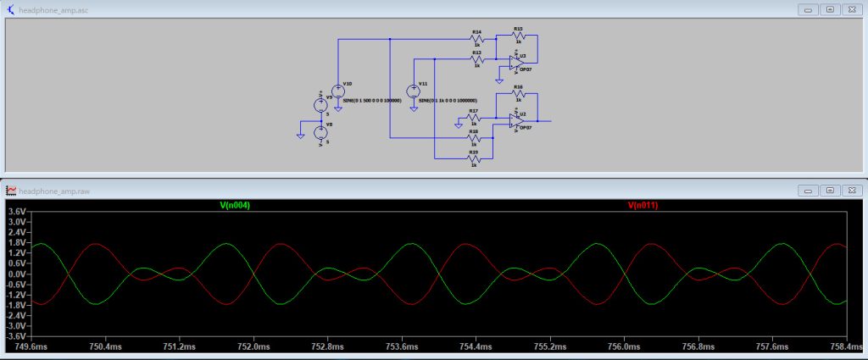Open the waveform window's system menu icon

click(x=10, y=191)
